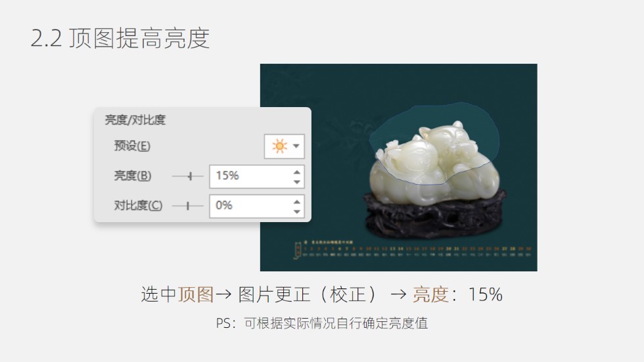Increase 亮度 value with up arrow
The height and width of the screenshot is (362, 644).
[x=297, y=172]
